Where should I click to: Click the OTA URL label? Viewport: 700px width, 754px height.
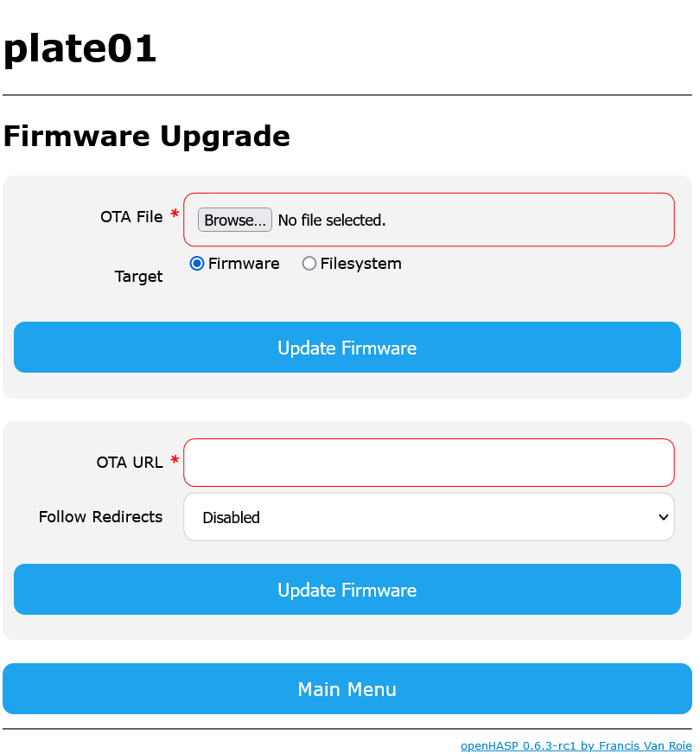[x=130, y=463]
